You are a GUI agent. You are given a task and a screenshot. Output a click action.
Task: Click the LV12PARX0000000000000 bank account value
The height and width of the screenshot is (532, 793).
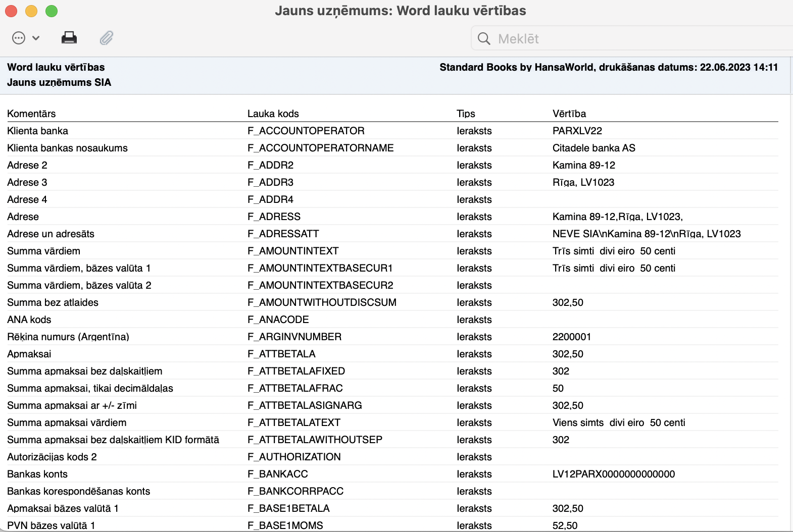tap(614, 474)
